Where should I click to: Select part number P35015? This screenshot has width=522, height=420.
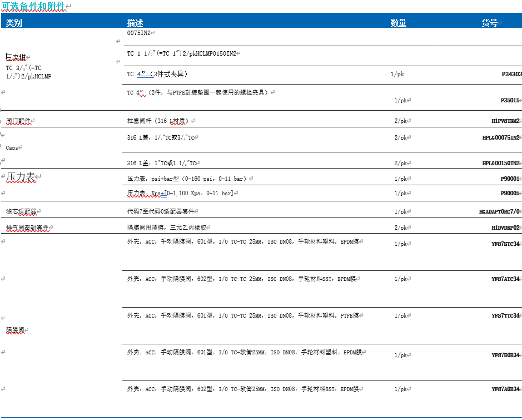click(x=509, y=101)
